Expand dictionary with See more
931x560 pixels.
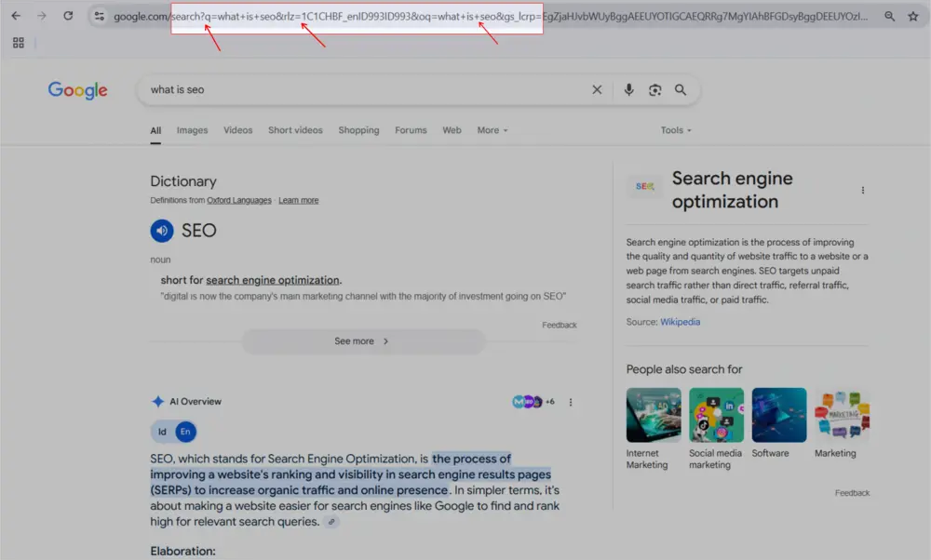pyautogui.click(x=363, y=341)
